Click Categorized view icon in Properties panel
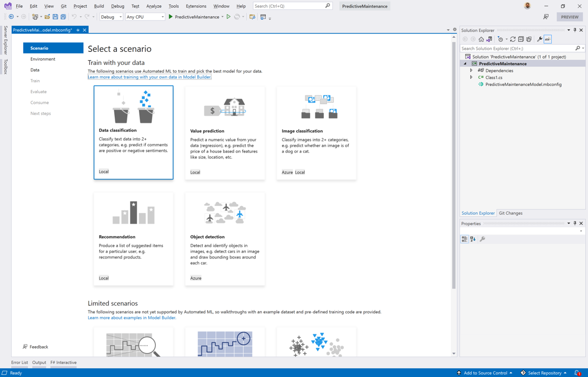 [465, 239]
